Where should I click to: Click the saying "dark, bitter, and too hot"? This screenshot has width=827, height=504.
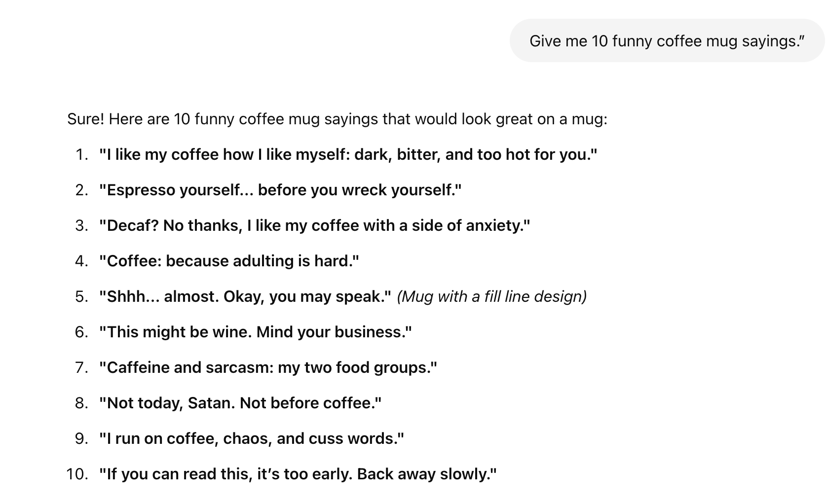(x=348, y=155)
